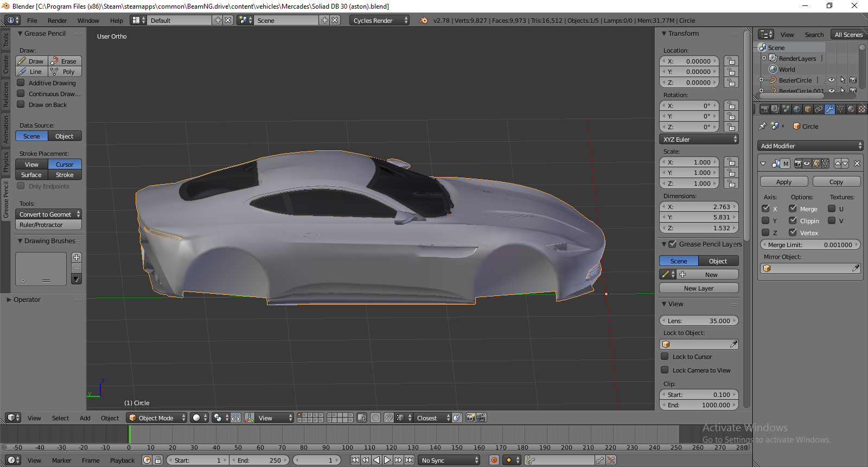Pin the properties context pushpin icon
This screenshot has width=868, height=467.
coord(763,126)
